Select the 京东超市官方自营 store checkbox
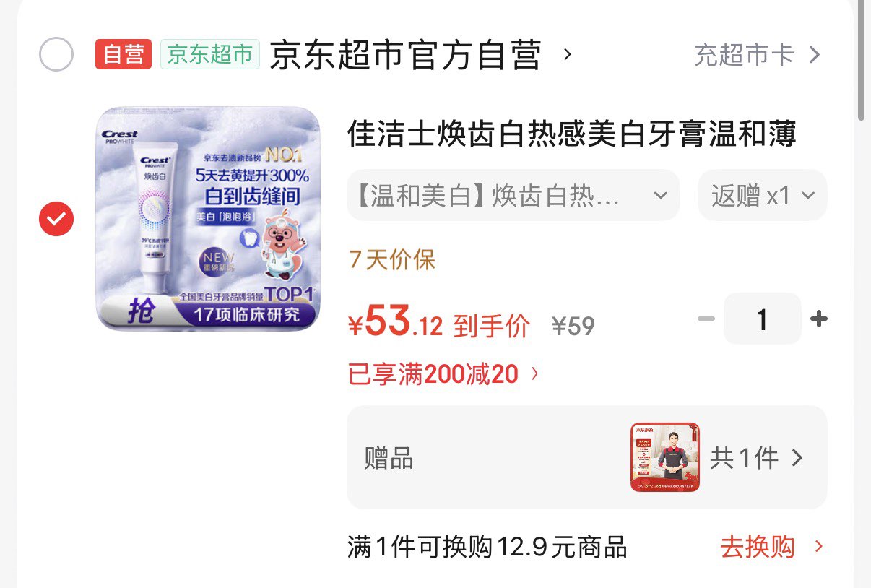Screen dimensions: 871x588 coord(56,54)
